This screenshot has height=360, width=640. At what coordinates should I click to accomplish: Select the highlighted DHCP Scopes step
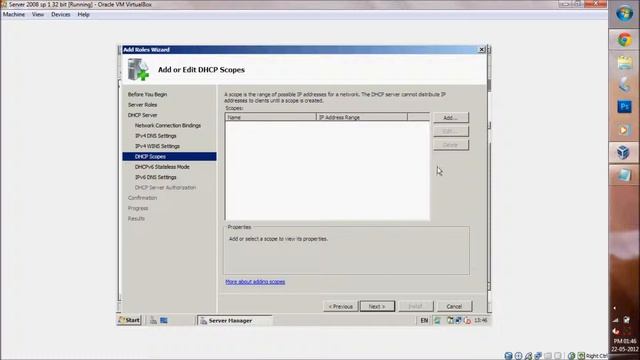(169, 156)
